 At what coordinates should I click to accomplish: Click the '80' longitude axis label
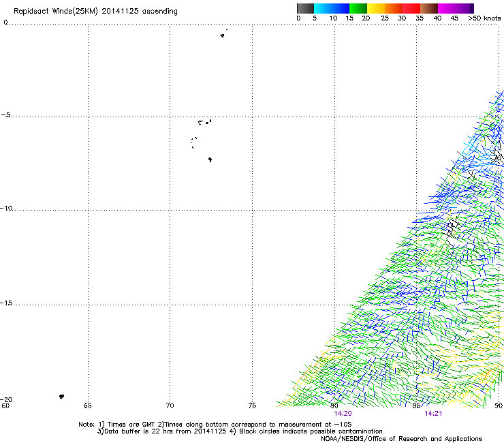(x=334, y=406)
